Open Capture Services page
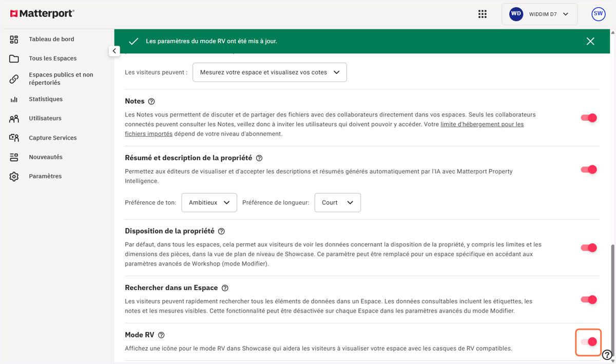 (x=53, y=138)
